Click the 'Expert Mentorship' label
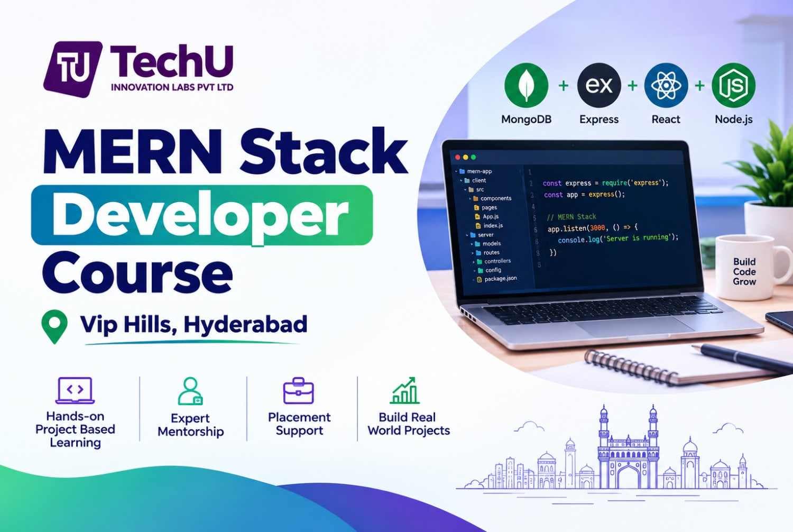 click(190, 425)
